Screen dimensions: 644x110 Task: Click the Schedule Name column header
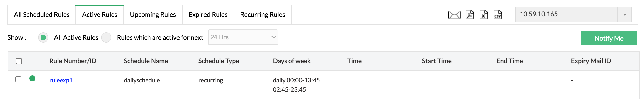click(146, 61)
